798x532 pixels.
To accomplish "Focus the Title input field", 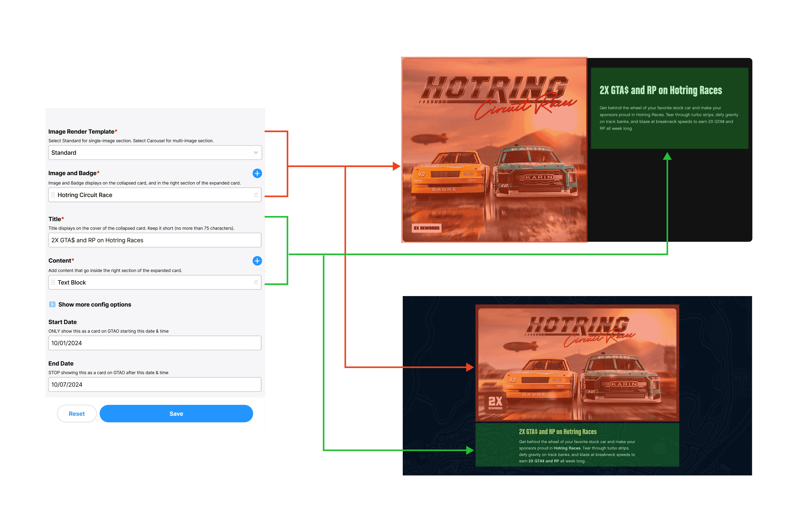I will (155, 240).
